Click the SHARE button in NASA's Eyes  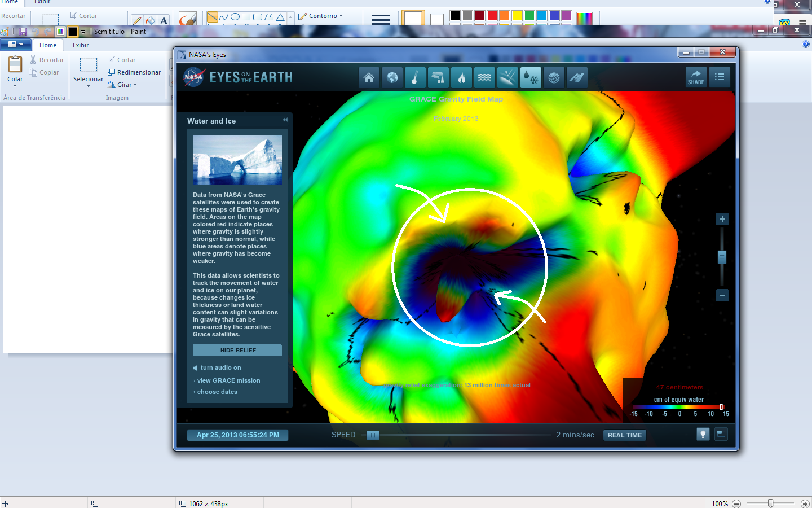tap(696, 77)
